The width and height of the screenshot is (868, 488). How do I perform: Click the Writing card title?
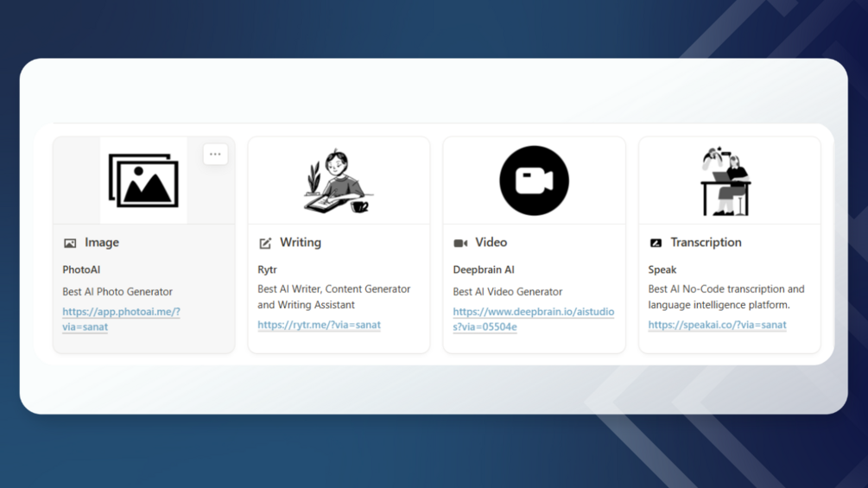coord(301,243)
